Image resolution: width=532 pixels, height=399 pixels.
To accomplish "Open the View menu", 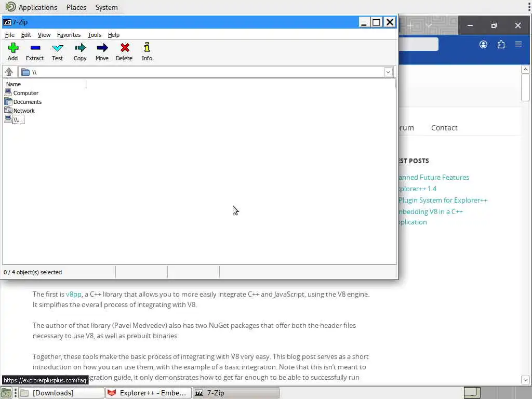I will coord(44,35).
